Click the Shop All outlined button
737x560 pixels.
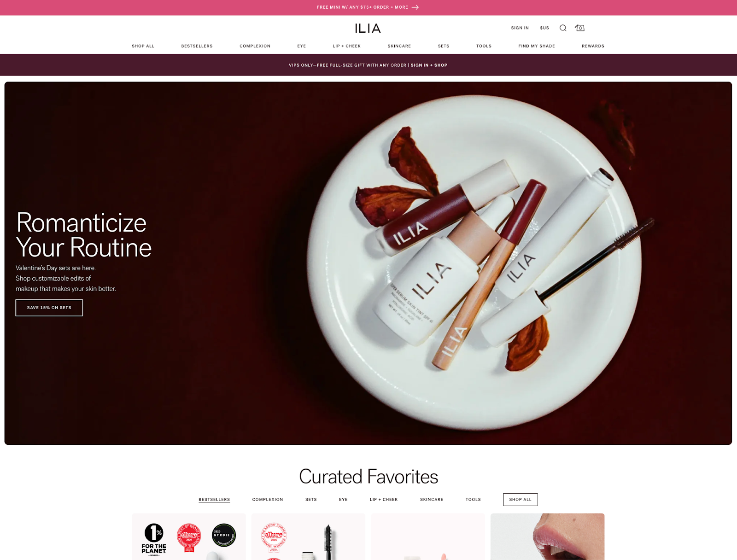click(x=520, y=500)
